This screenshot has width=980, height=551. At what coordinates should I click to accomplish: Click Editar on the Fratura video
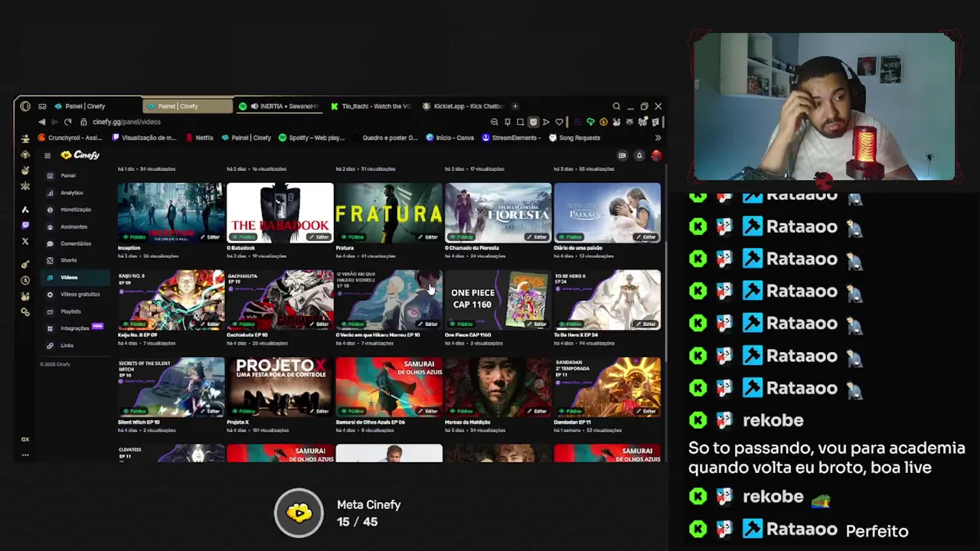(428, 237)
